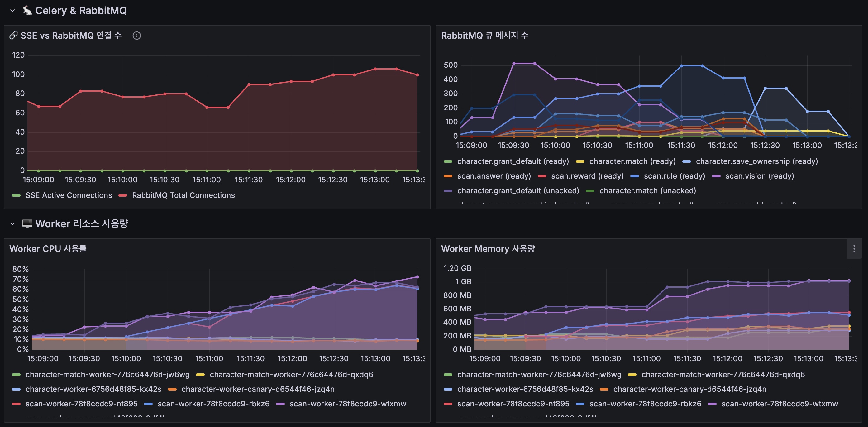The height and width of the screenshot is (427, 868).
Task: Collapse the Worker 리소스 사용량 row
Action: click(12, 224)
